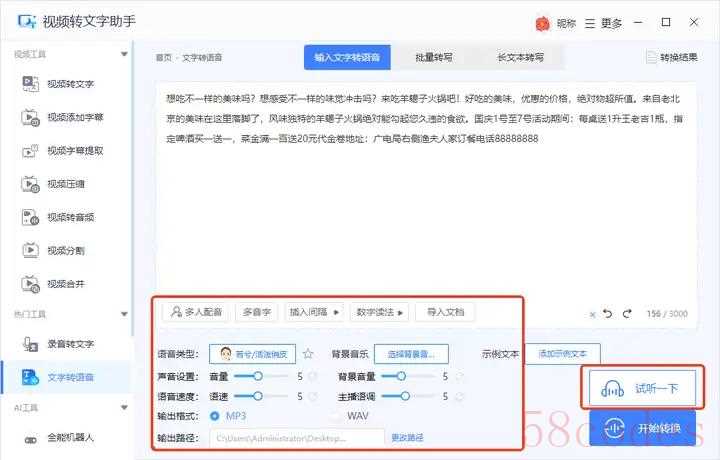Favorite the voice type with star icon
Viewport: 720px width, 460px height.
pos(308,354)
